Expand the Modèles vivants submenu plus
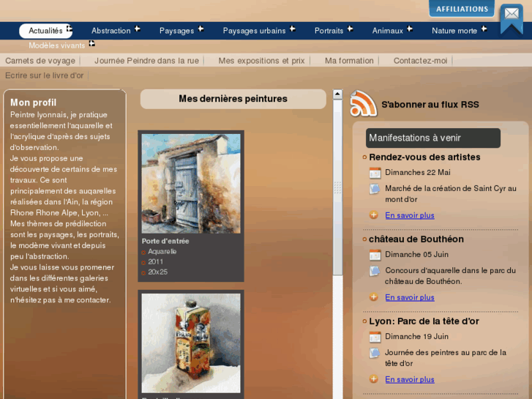The height and width of the screenshot is (399, 532). [92, 43]
